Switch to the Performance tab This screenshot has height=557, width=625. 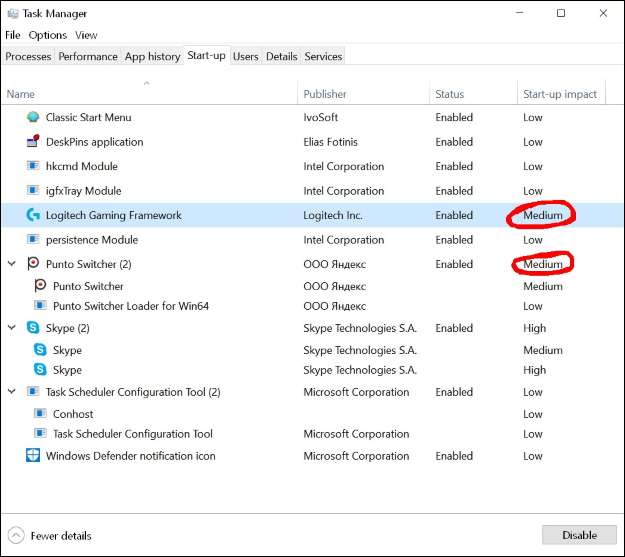[x=88, y=57]
